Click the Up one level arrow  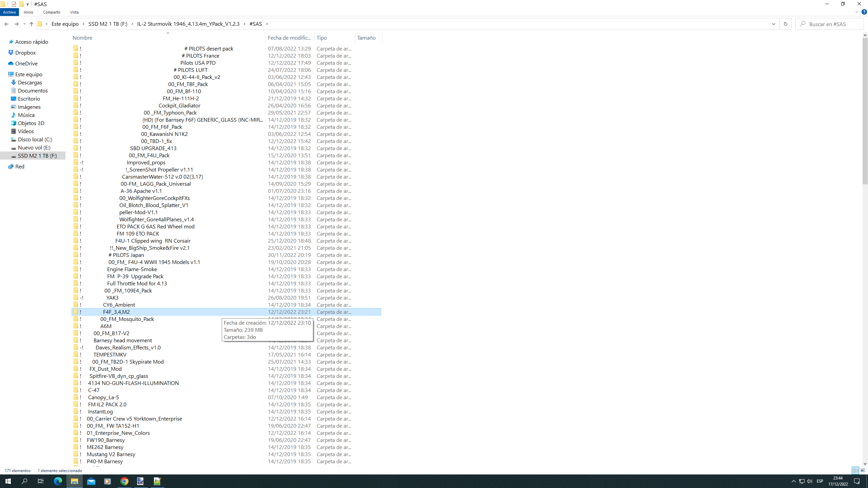click(x=31, y=24)
